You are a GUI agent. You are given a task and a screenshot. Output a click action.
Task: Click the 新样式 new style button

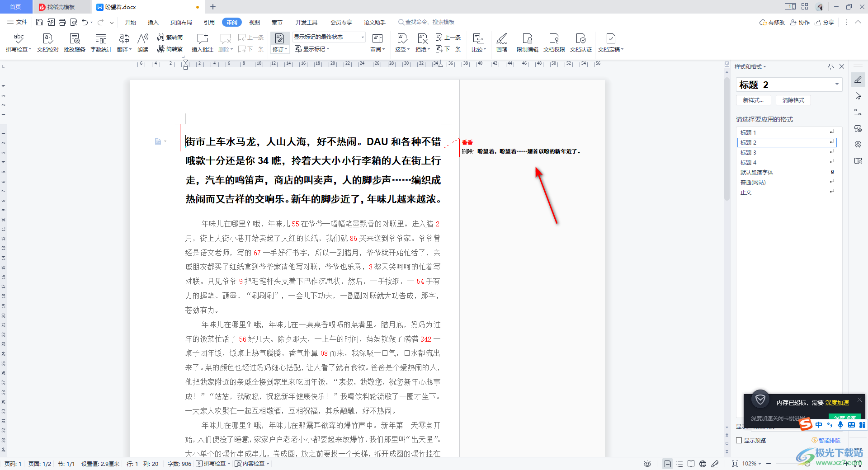tap(753, 100)
